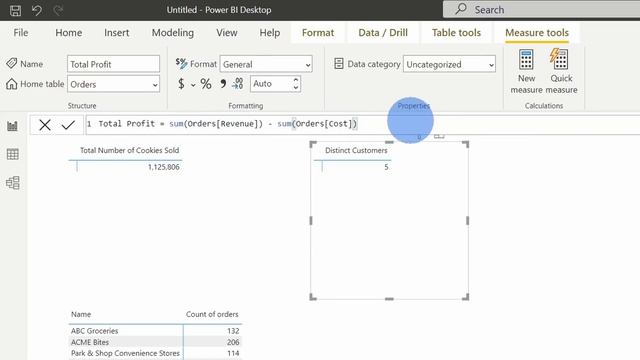Click the Search magnifier icon
The image size is (640, 360).
[461, 9]
